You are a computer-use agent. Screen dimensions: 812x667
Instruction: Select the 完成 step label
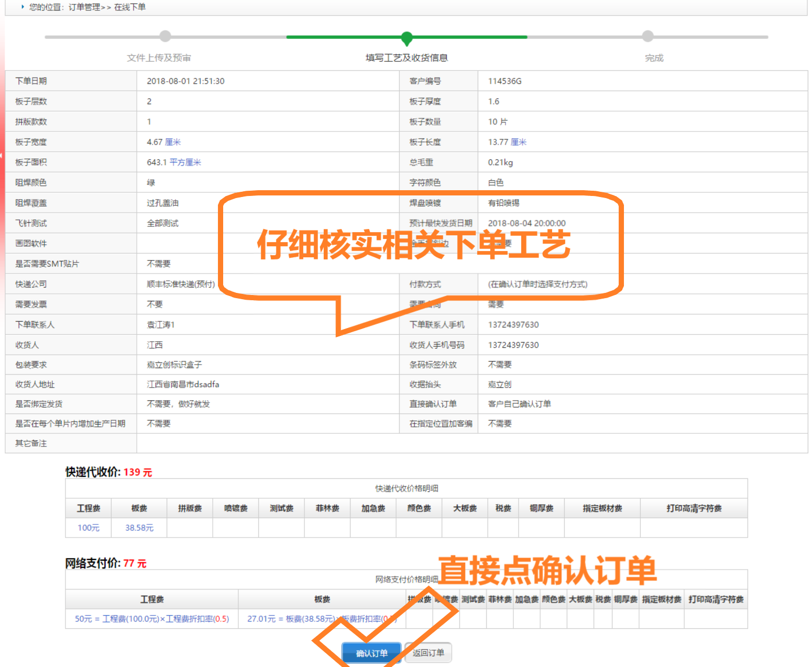pos(654,58)
